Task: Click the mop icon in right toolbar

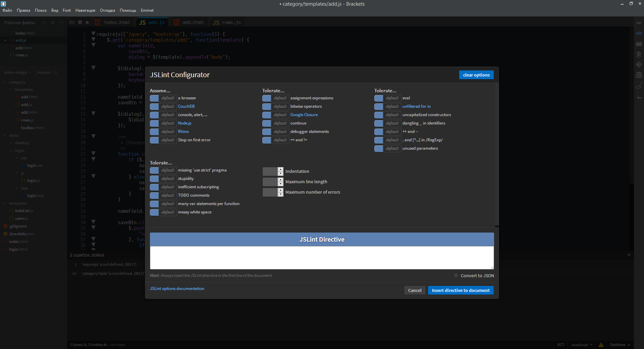Action: tap(639, 96)
